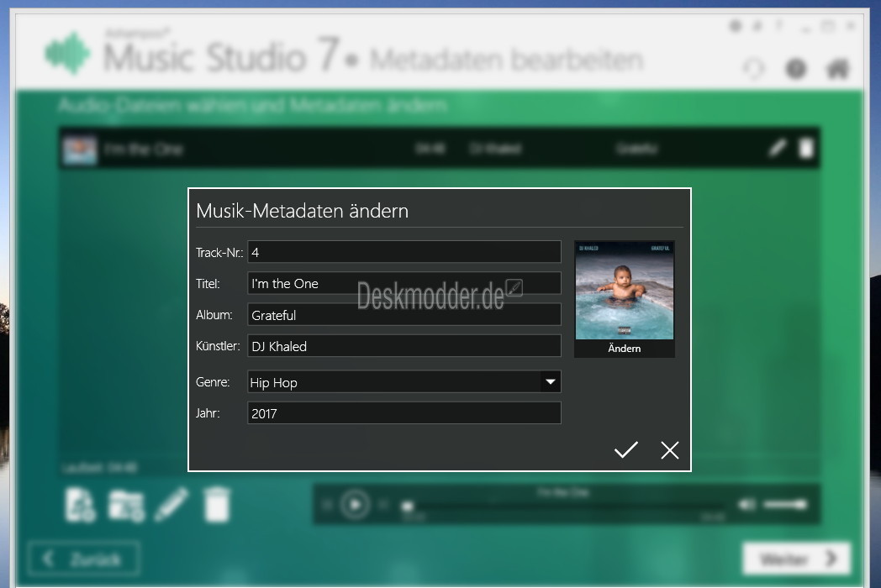The width and height of the screenshot is (881, 588).
Task: Click the Ändern button under cover art
Action: pos(625,349)
